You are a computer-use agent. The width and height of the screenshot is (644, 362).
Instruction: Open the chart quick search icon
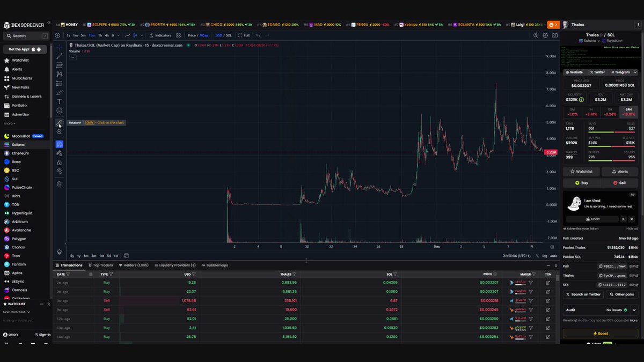tap(535, 35)
